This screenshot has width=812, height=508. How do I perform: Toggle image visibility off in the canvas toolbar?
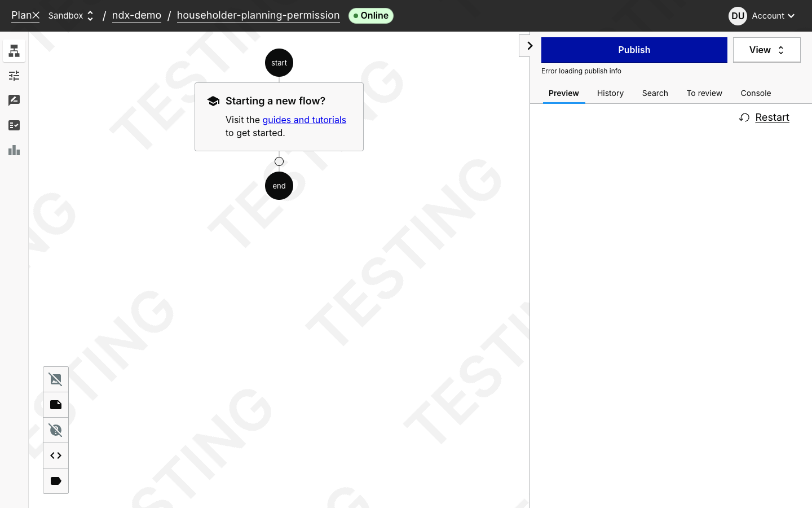55,379
